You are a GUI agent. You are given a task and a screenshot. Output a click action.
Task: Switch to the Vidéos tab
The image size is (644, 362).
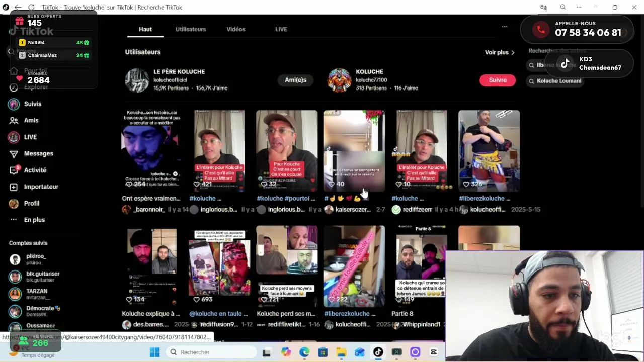236,29
